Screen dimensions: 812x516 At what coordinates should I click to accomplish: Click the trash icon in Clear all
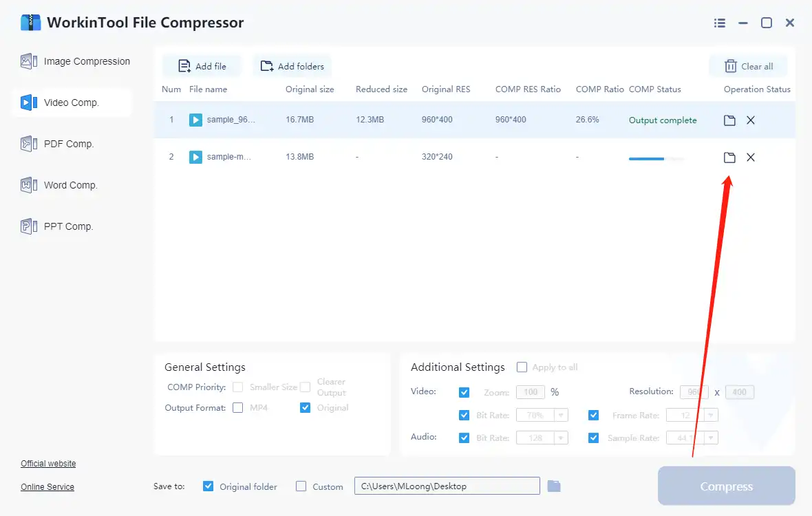tap(730, 66)
